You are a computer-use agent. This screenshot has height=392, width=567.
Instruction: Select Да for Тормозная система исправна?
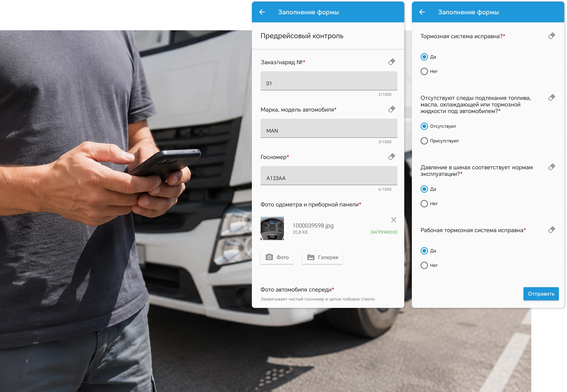[424, 57]
